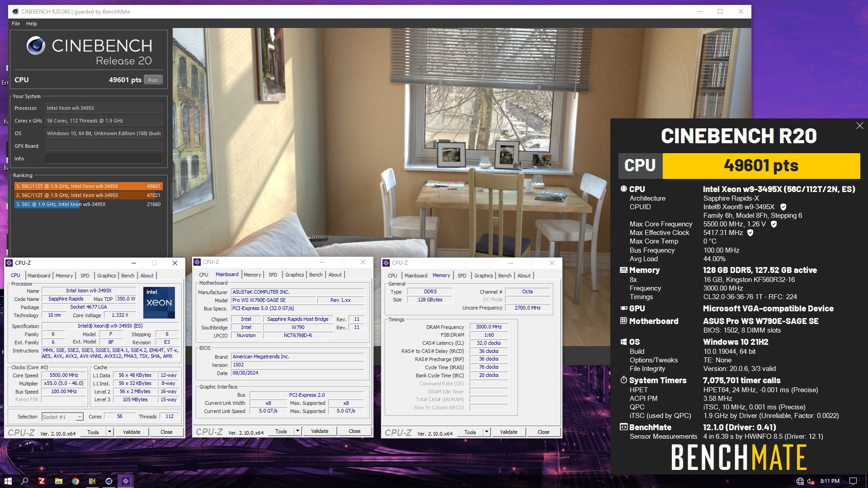This screenshot has height=488, width=868.
Task: Open the network globe tray icon
Action: pyautogui.click(x=800, y=481)
